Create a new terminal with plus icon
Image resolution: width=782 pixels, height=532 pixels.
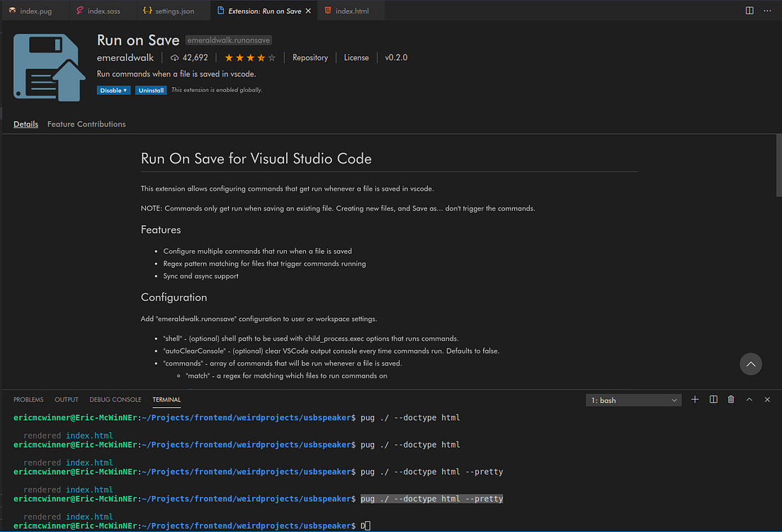tap(695, 400)
